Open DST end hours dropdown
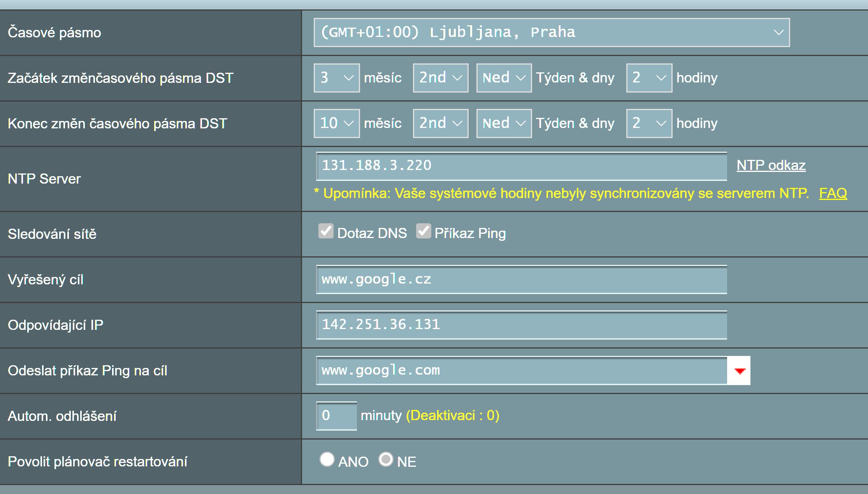This screenshot has height=494, width=868. tap(649, 123)
